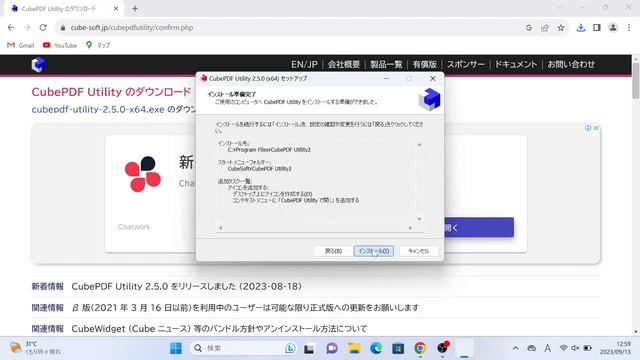Viewport: 640px width, 360px height.
Task: Click the battery tray icon
Action: coord(587,348)
